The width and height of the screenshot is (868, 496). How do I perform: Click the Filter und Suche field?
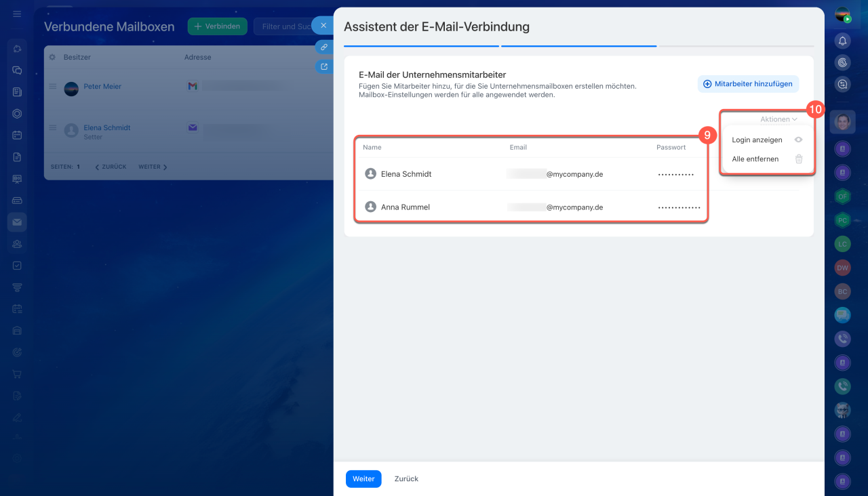(285, 26)
